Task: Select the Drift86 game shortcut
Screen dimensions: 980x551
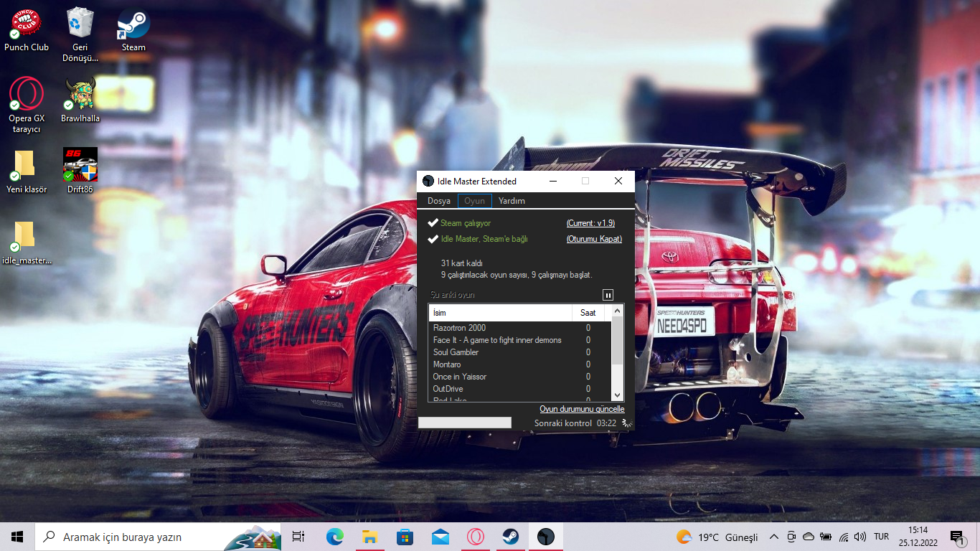Action: pos(80,171)
